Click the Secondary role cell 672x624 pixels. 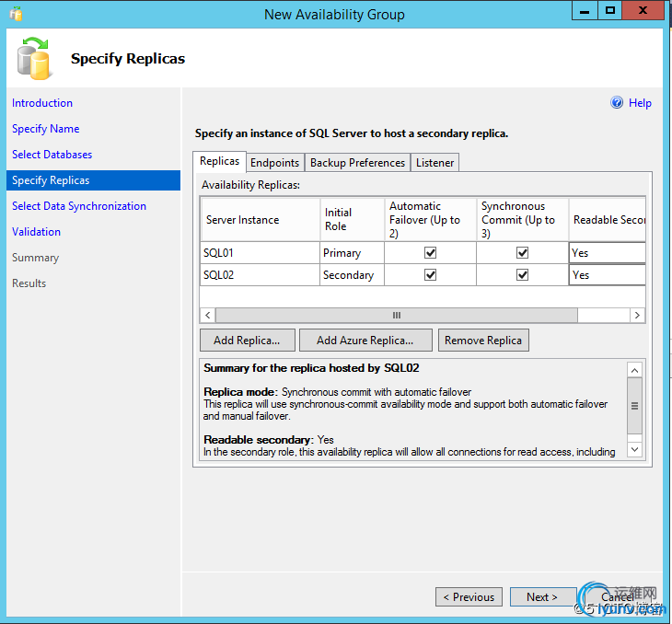(x=352, y=274)
